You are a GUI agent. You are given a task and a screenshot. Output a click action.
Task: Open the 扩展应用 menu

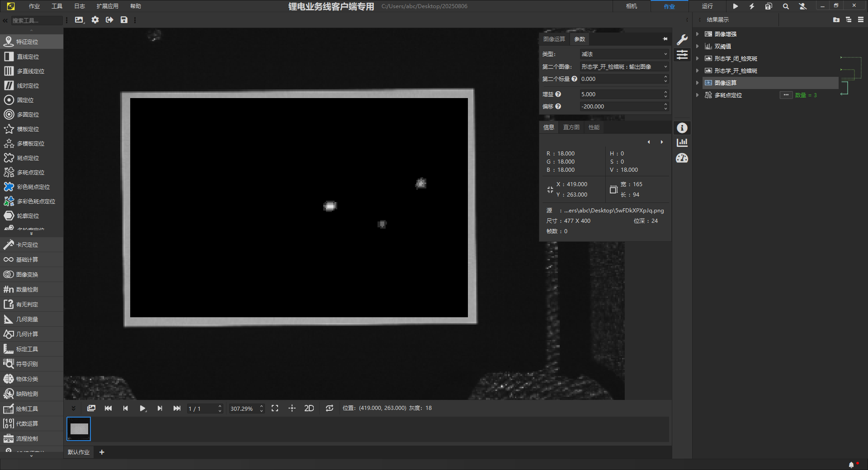click(x=107, y=6)
